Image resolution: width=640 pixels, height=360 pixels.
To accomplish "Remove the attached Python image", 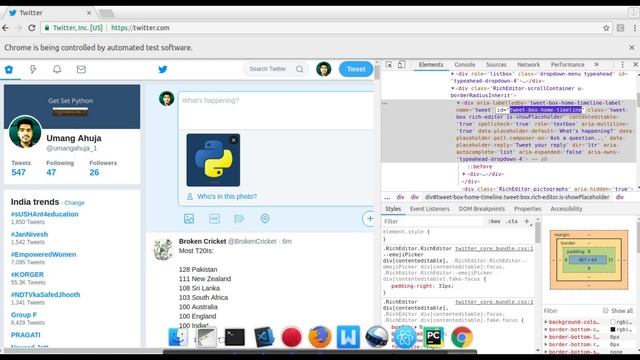I will [x=233, y=140].
